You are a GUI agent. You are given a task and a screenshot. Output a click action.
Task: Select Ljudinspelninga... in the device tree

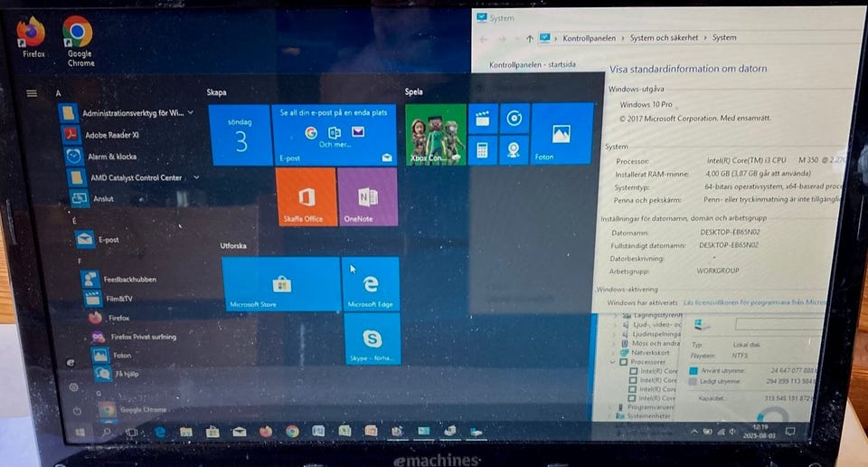coord(656,334)
